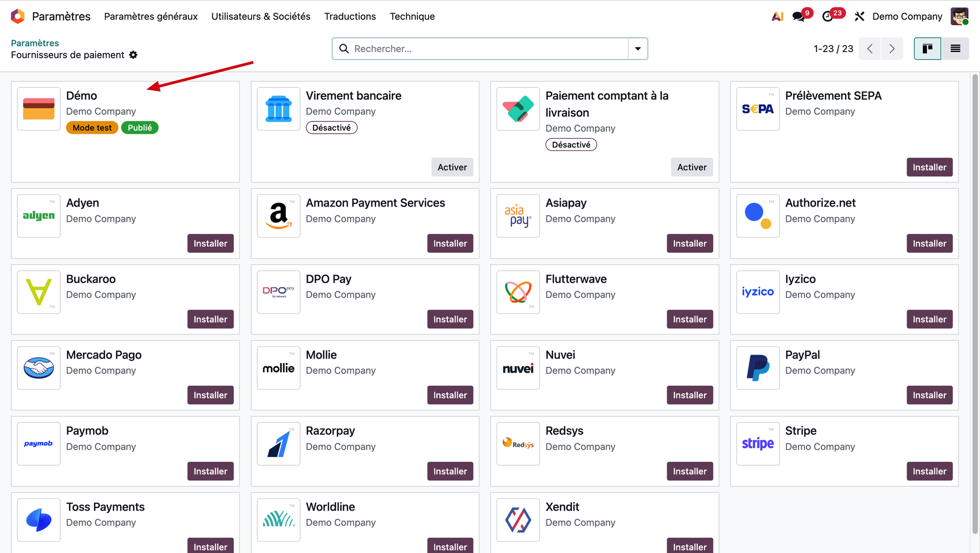Open the Utilisateurs & Sociétés menu
The image size is (980, 553).
(x=261, y=16)
